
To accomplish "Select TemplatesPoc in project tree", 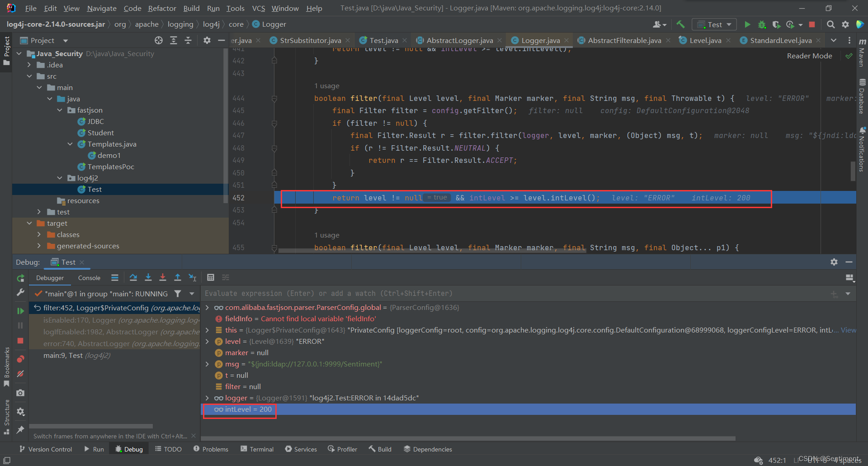I will point(111,166).
